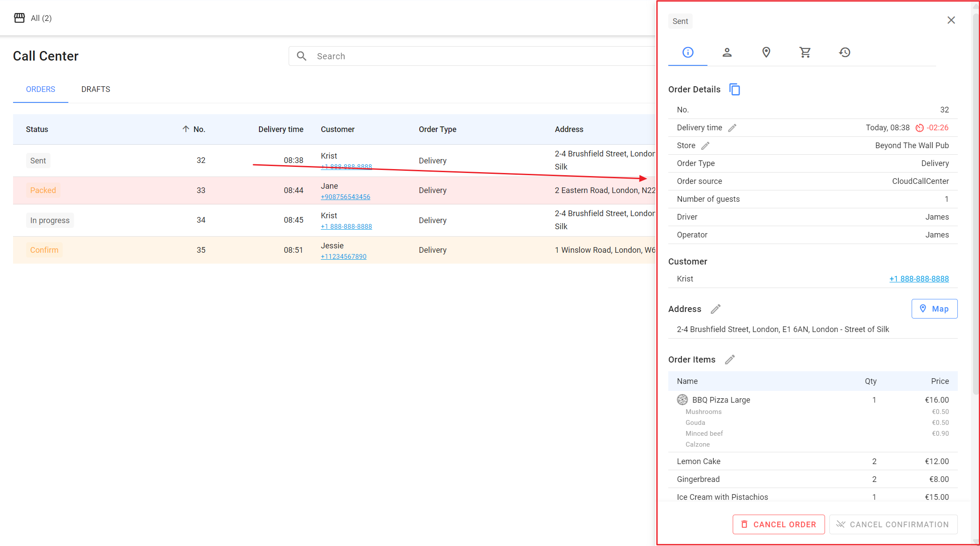The height and width of the screenshot is (546, 980).
Task: Click the store icon beside All (2)
Action: pos(20,18)
